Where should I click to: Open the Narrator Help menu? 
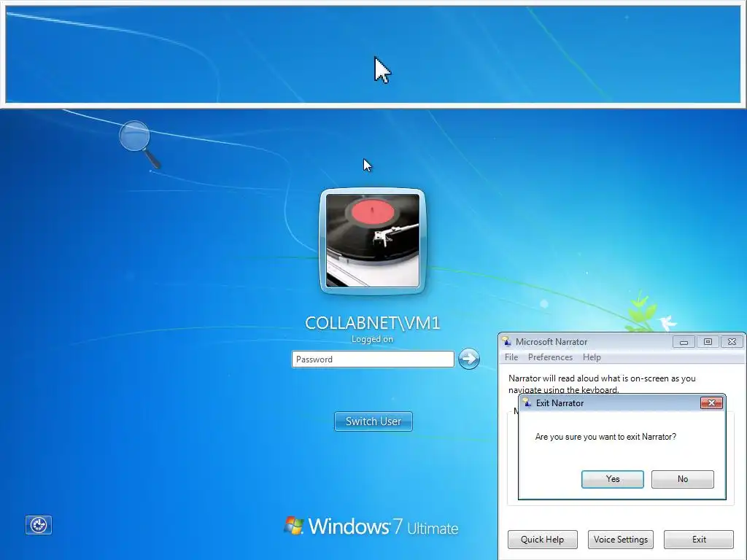tap(592, 357)
